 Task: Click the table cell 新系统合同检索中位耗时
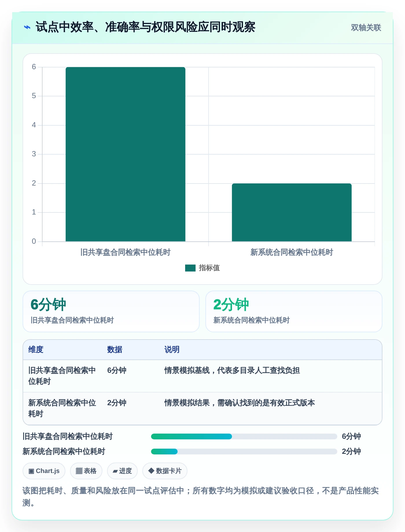62,408
